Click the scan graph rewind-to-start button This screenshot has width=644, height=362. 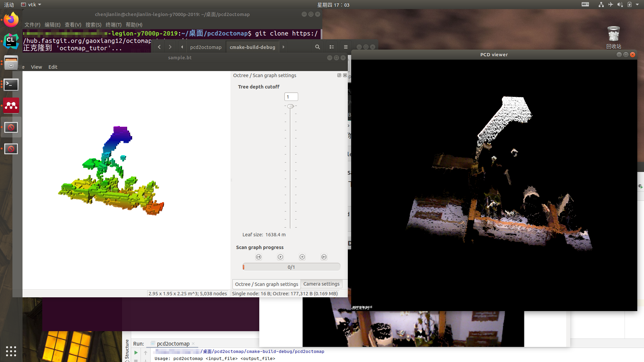pos(258,257)
